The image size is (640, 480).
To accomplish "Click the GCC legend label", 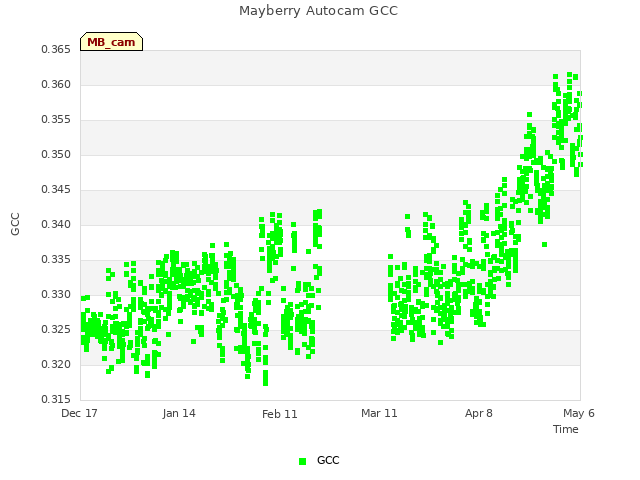I will tap(328, 460).
